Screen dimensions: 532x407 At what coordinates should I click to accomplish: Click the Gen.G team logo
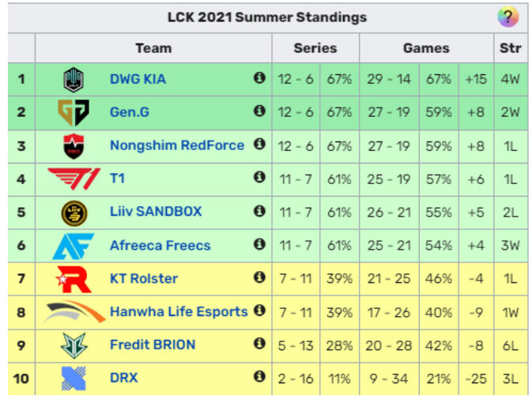pos(74,112)
